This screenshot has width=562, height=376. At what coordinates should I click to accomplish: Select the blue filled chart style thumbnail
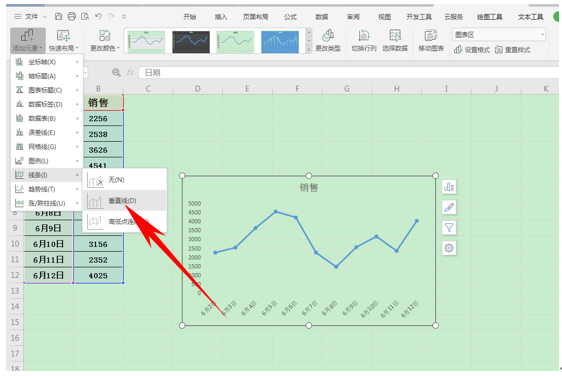click(x=280, y=42)
